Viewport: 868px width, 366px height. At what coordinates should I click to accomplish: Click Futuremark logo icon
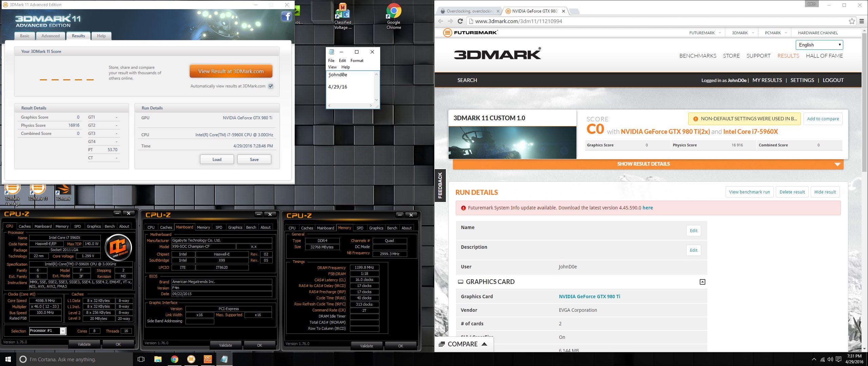coord(448,33)
